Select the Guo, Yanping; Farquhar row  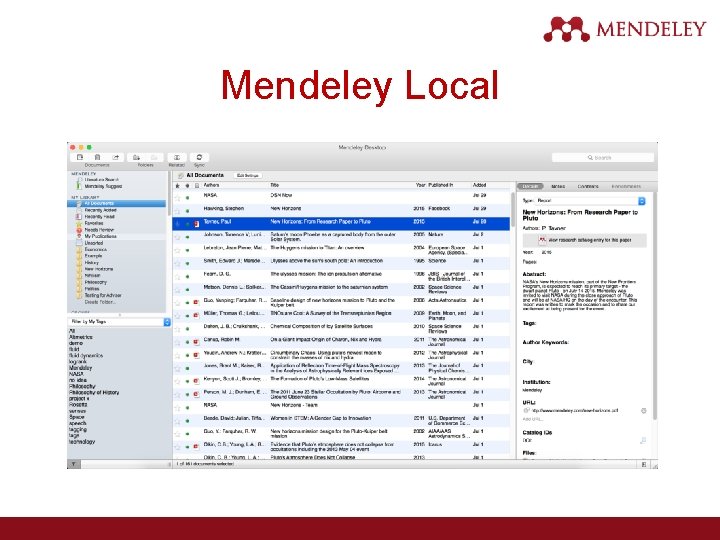coord(341,303)
